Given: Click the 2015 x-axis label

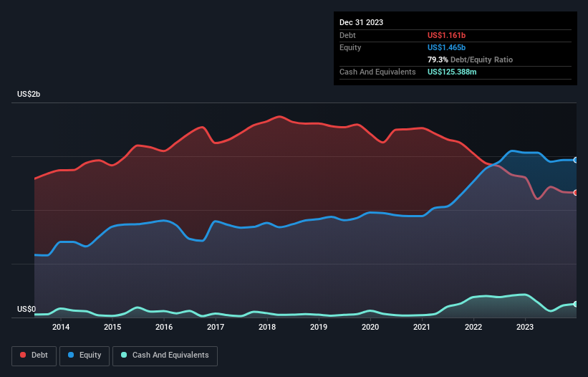Looking at the screenshot, I should [x=112, y=327].
